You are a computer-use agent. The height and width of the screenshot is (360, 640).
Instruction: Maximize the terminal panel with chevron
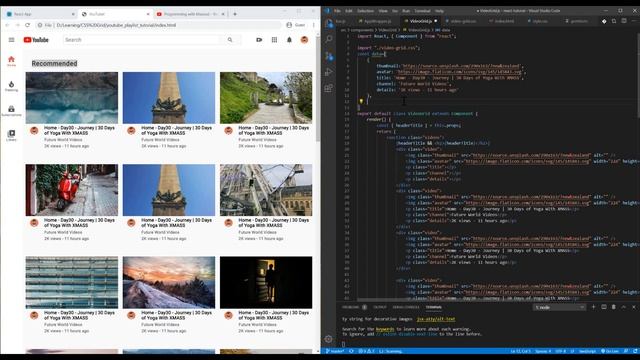[624, 307]
